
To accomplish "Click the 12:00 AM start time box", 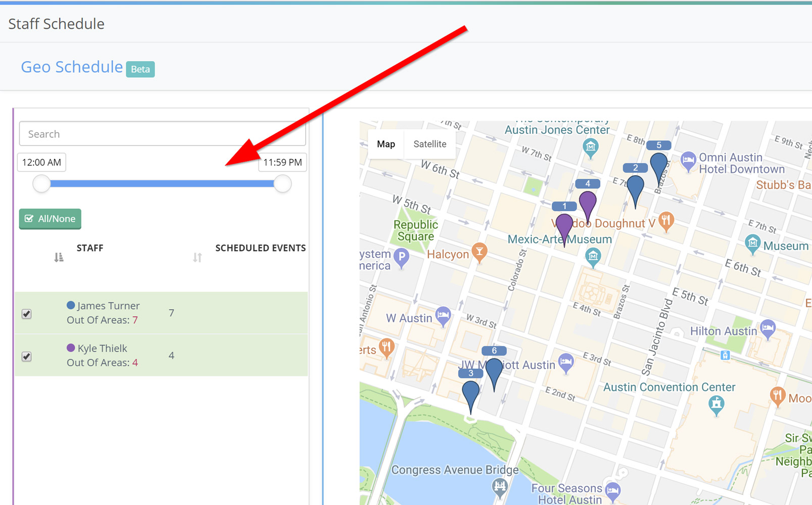I will click(x=41, y=162).
